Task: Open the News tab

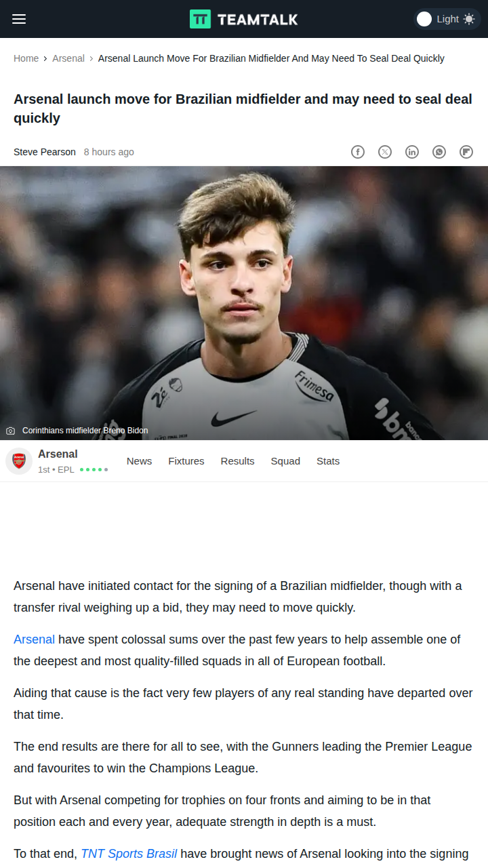Action: click(139, 461)
